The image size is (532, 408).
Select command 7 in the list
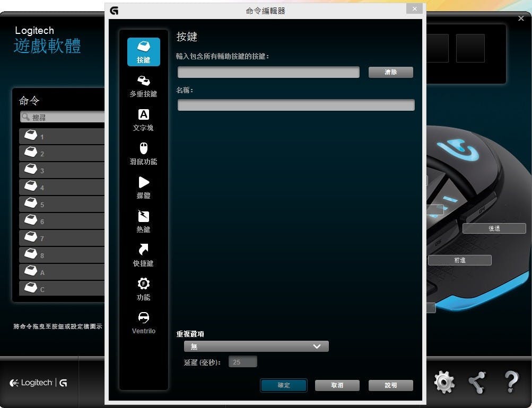[x=62, y=238]
